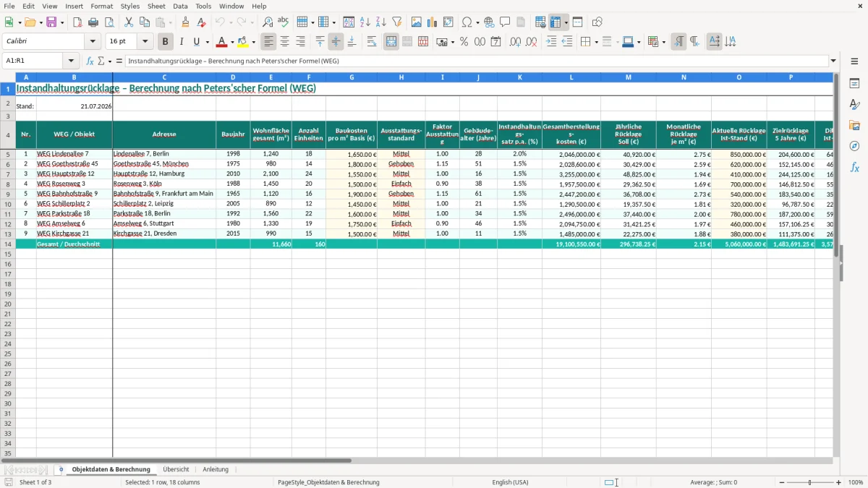Screen dimensions: 868x488
Task: Click the Sort Ascending icon
Action: tap(365, 22)
